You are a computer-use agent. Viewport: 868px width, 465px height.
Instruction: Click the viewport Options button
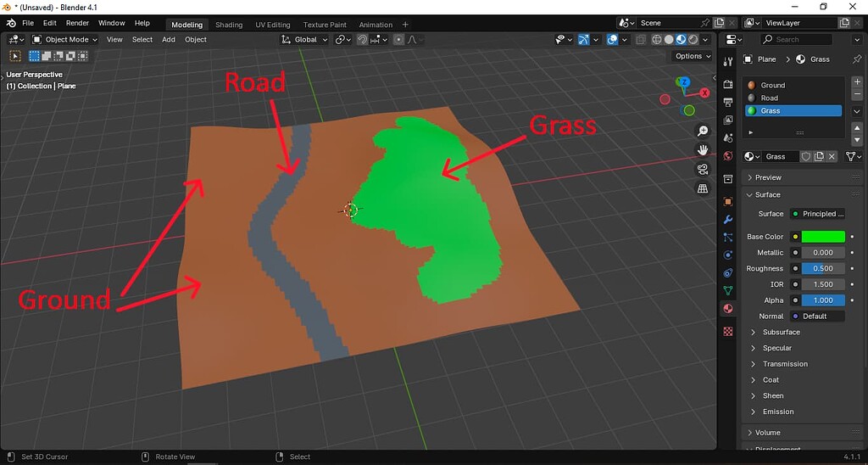pyautogui.click(x=692, y=57)
